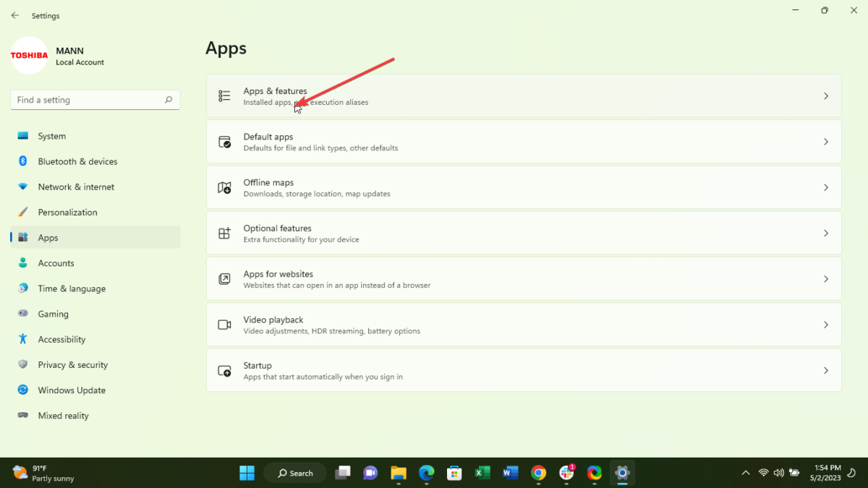Viewport: 868px width, 488px height.
Task: Open the Chat app on taskbar
Action: [370, 473]
